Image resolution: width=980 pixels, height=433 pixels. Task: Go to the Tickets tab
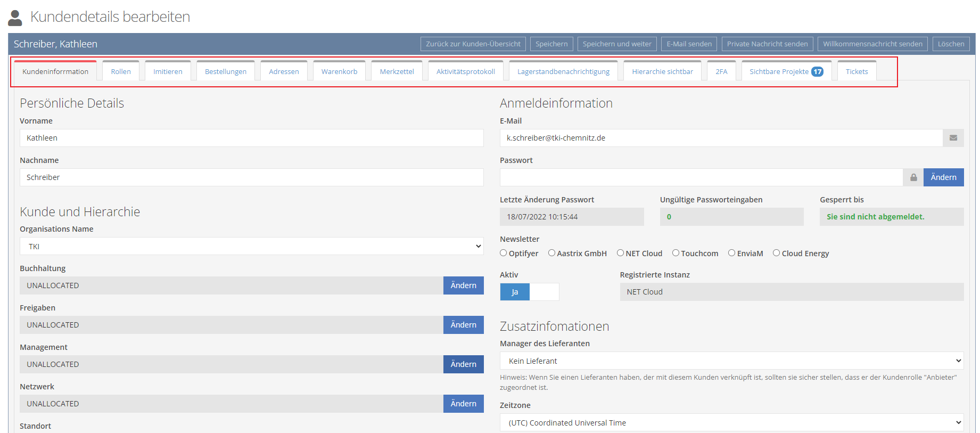pos(857,72)
